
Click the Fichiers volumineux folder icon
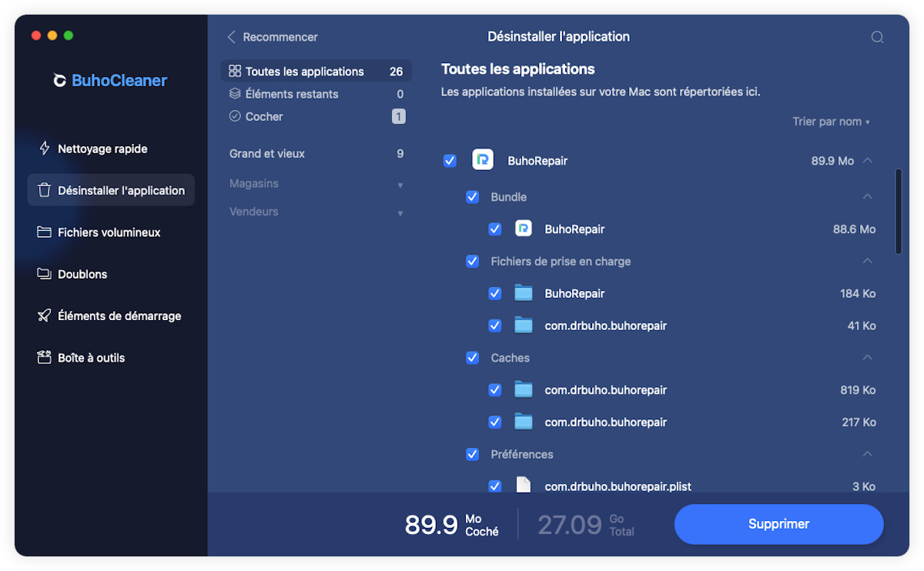[x=45, y=232]
